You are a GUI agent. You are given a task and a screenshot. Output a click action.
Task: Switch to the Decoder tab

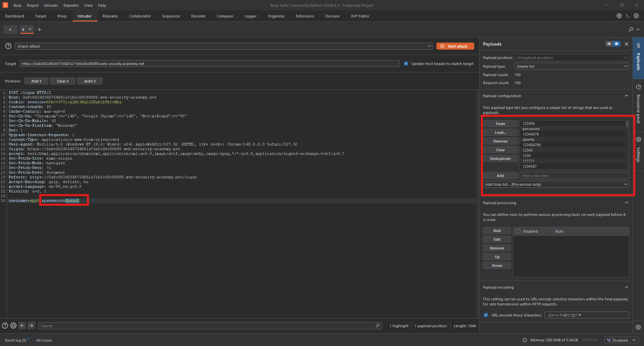[198, 16]
